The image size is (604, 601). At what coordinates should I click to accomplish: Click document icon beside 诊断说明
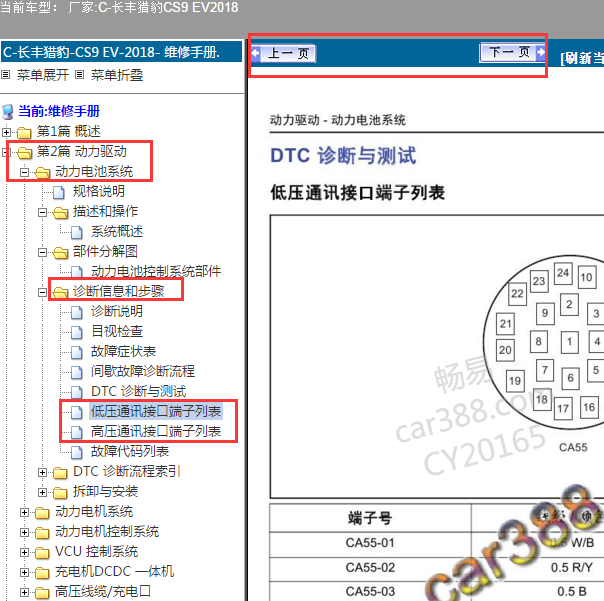tap(77, 312)
